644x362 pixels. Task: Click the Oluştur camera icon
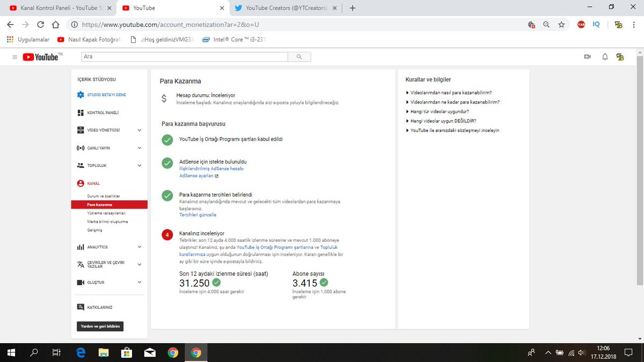pyautogui.click(x=80, y=282)
